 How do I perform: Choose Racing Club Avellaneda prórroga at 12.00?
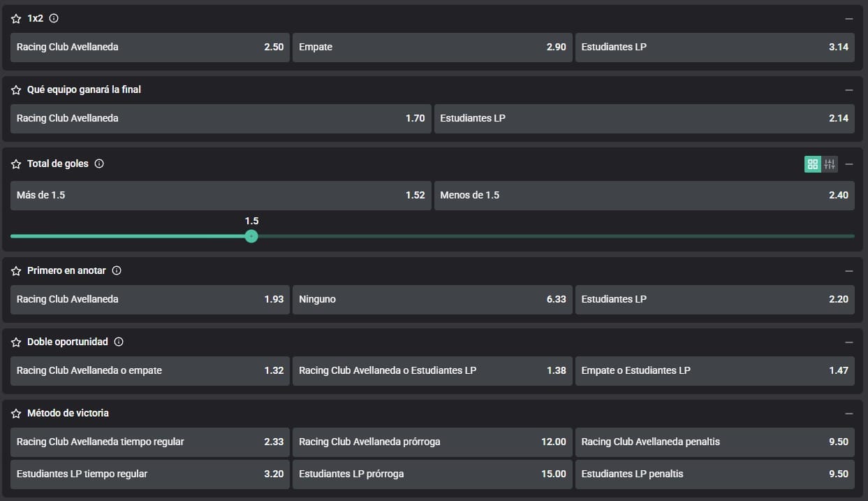[432, 442]
